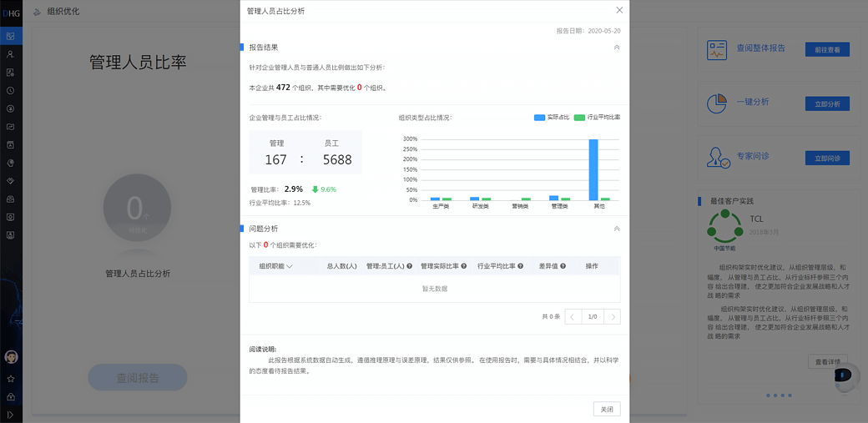The width and height of the screenshot is (868, 423).
Task: Click the DHG logo in the sidebar
Action: pyautogui.click(x=11, y=12)
